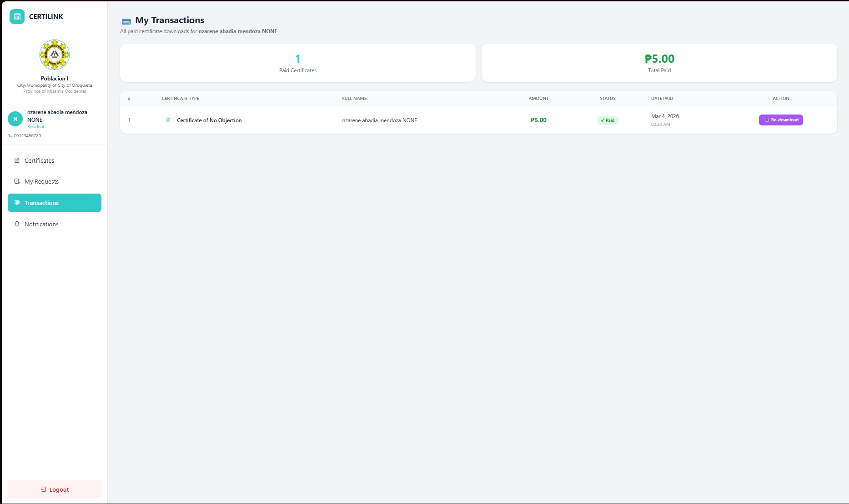Click the logout arrow icon
849x504 pixels.
pyautogui.click(x=43, y=489)
